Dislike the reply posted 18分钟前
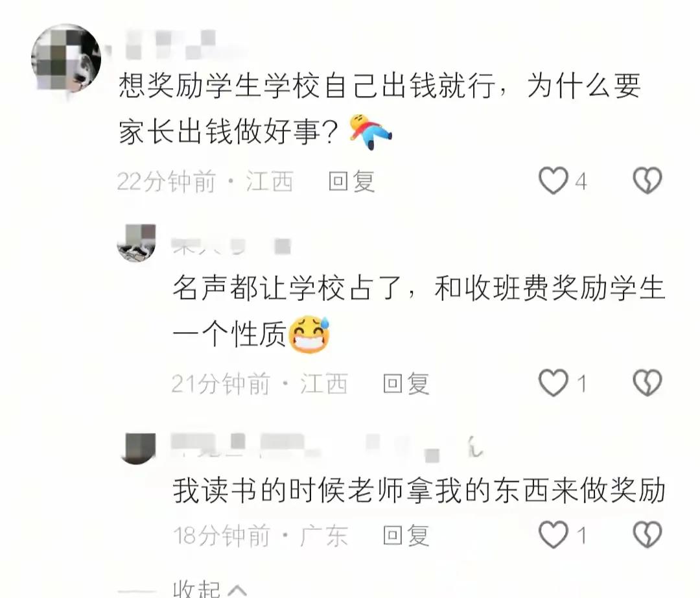Viewport: 700px width, 598px height. click(647, 534)
